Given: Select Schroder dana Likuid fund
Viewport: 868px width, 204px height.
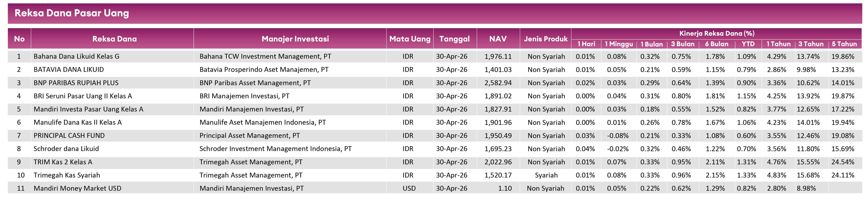Looking at the screenshot, I should click(66, 149).
